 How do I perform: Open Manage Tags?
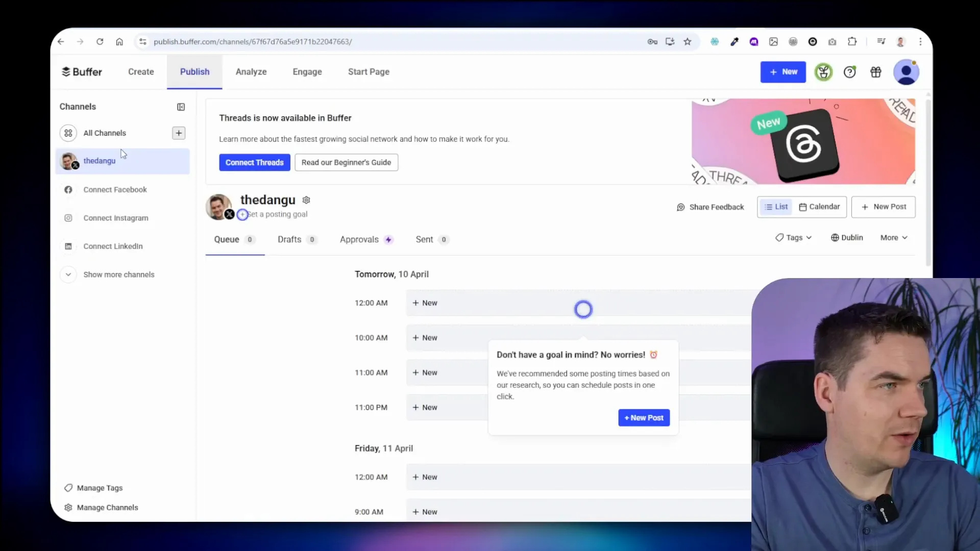tap(93, 488)
